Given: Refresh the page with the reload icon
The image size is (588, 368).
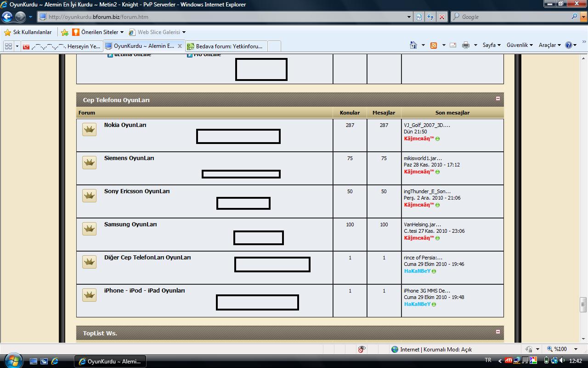Looking at the screenshot, I should tap(430, 17).
